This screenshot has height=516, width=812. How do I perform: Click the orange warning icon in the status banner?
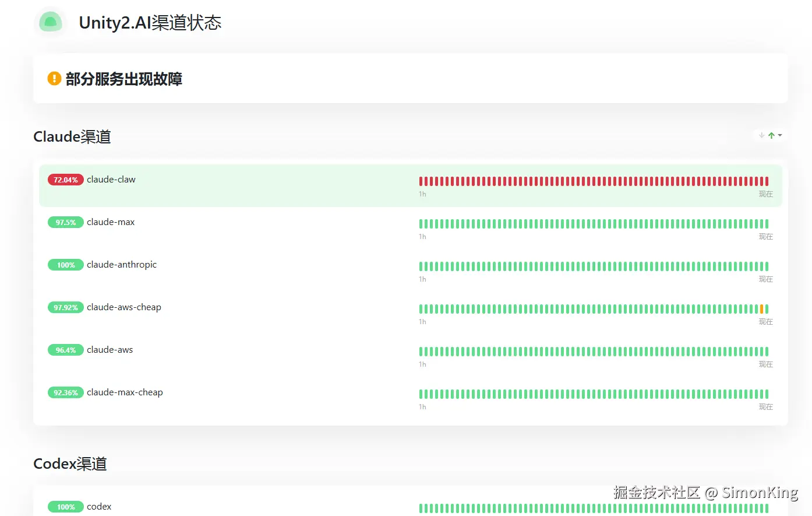click(x=54, y=78)
